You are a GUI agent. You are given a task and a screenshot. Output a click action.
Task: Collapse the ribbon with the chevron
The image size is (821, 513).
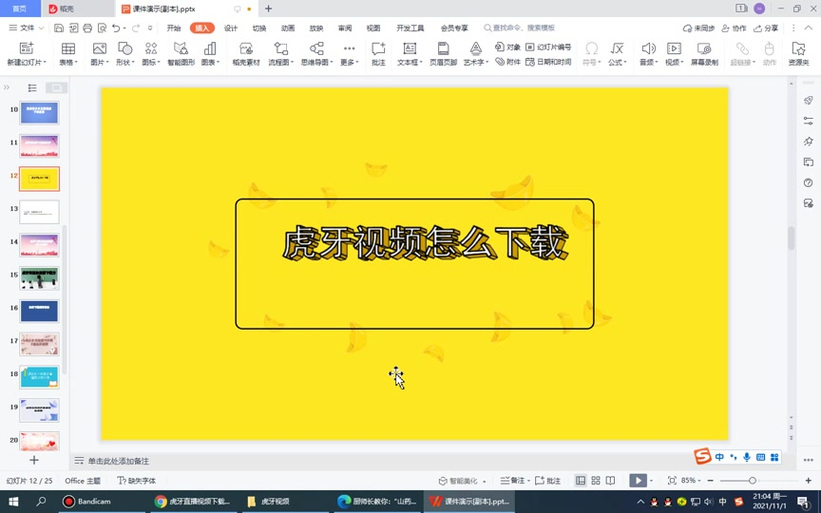tap(808, 28)
